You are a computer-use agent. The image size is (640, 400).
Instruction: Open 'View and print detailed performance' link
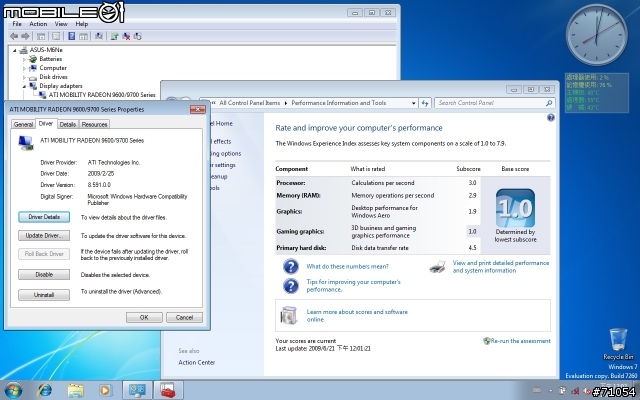[x=501, y=267]
